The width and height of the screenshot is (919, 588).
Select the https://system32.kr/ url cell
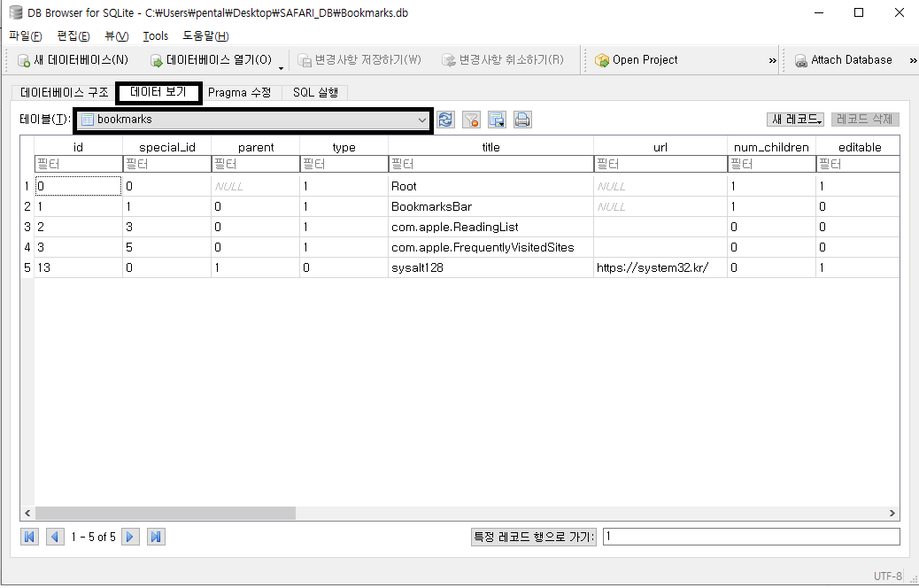click(660, 267)
